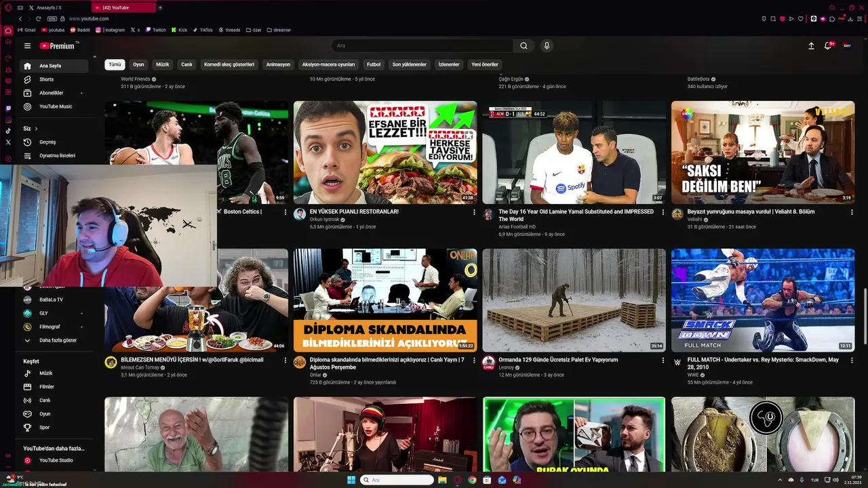Screen dimensions: 868x488
Task: Open the Windows Start button
Action: [351, 480]
